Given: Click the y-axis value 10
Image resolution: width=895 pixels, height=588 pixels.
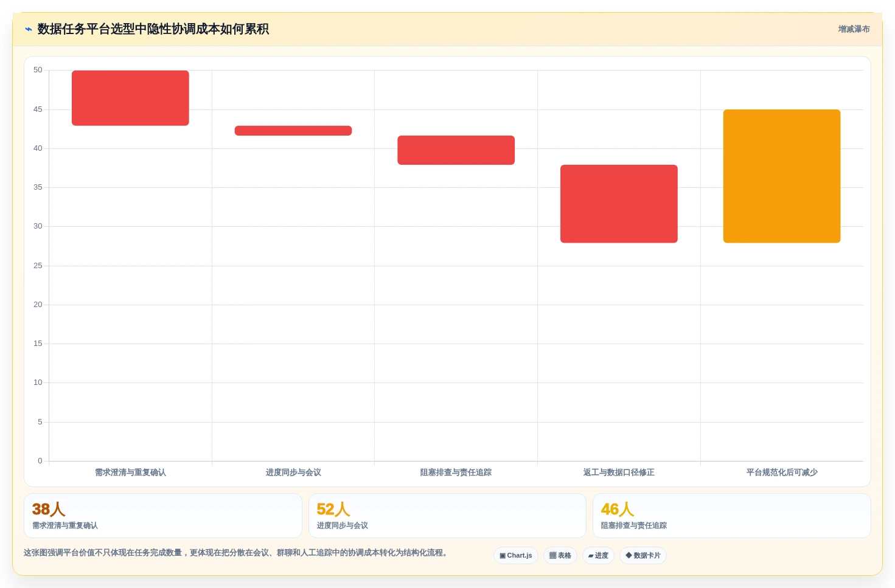Looking at the screenshot, I should click(x=38, y=382).
